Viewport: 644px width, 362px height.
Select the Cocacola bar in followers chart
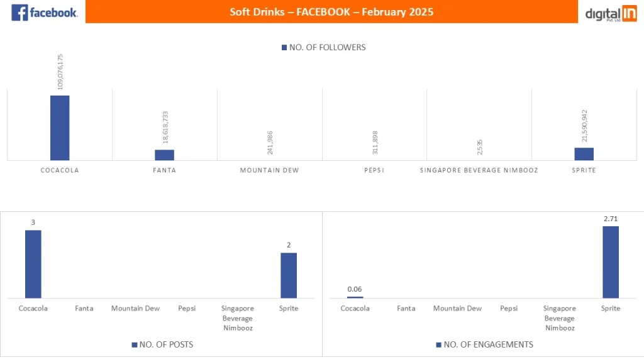pos(60,128)
